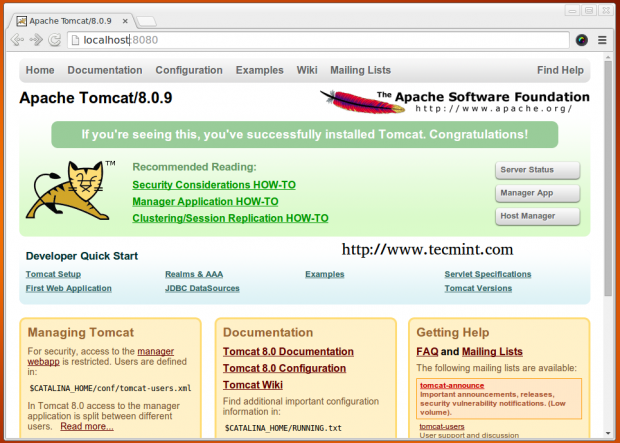Click the manager webapp link
Image resolution: width=620 pixels, height=443 pixels.
click(156, 351)
